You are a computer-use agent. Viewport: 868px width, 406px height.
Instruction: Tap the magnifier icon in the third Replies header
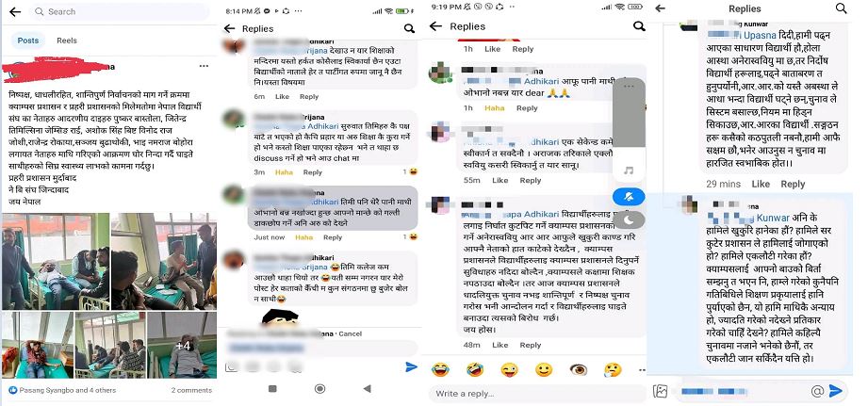click(x=638, y=26)
